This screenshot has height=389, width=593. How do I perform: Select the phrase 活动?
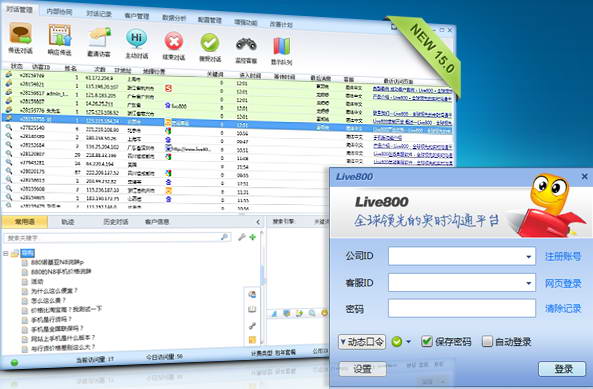37,281
